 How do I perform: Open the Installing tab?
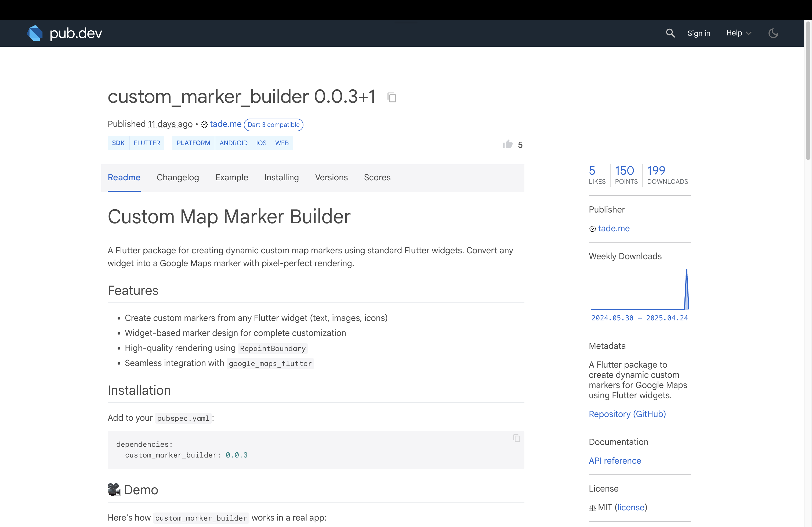pos(281,177)
